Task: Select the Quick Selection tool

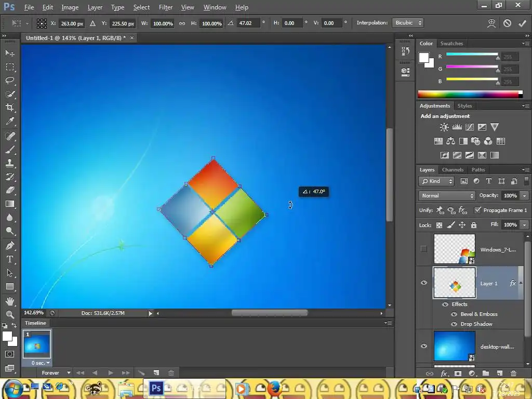Action: (10, 94)
